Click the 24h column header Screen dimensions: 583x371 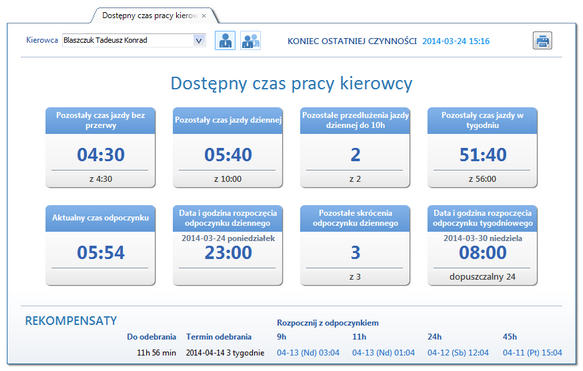[x=434, y=336]
